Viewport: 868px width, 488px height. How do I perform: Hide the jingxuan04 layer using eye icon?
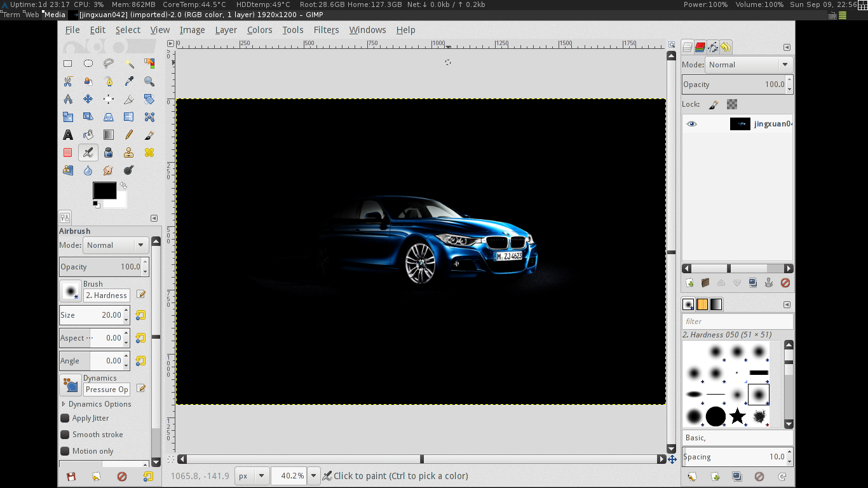(692, 124)
